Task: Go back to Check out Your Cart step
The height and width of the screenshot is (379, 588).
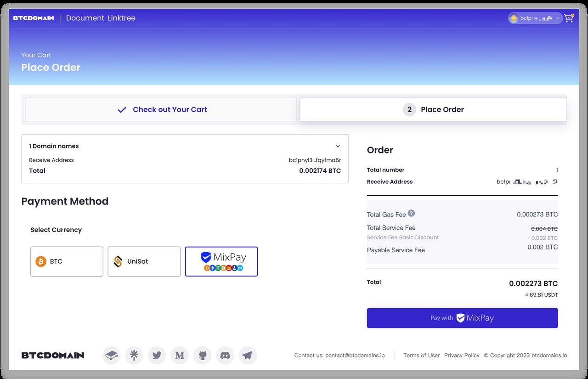Action: [x=161, y=109]
